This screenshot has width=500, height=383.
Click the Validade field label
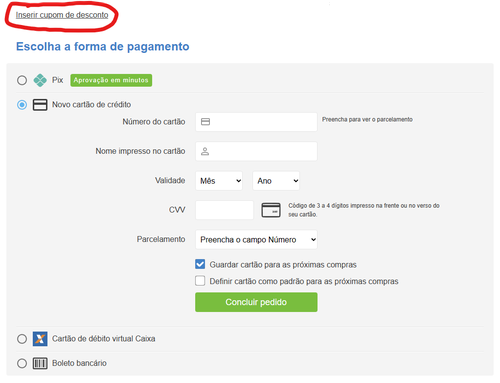click(170, 181)
